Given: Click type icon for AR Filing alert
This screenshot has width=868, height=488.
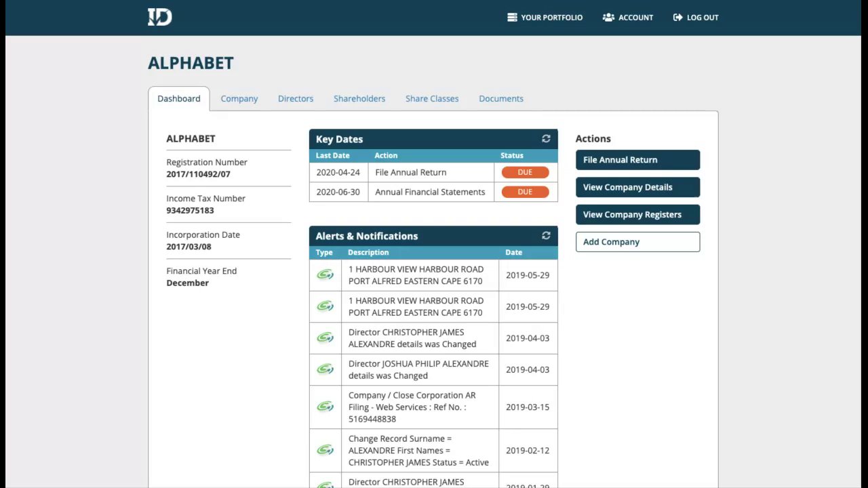Looking at the screenshot, I should pos(325,407).
